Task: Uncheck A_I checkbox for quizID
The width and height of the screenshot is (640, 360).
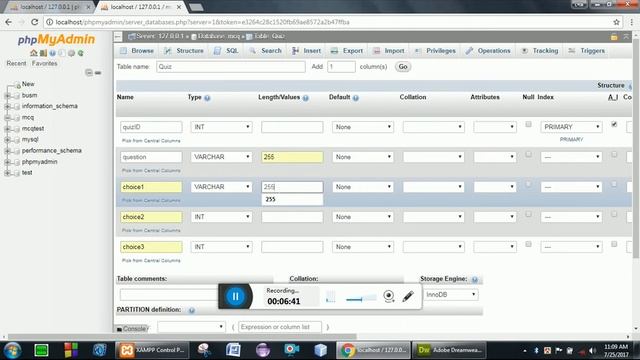Action: coord(614,124)
